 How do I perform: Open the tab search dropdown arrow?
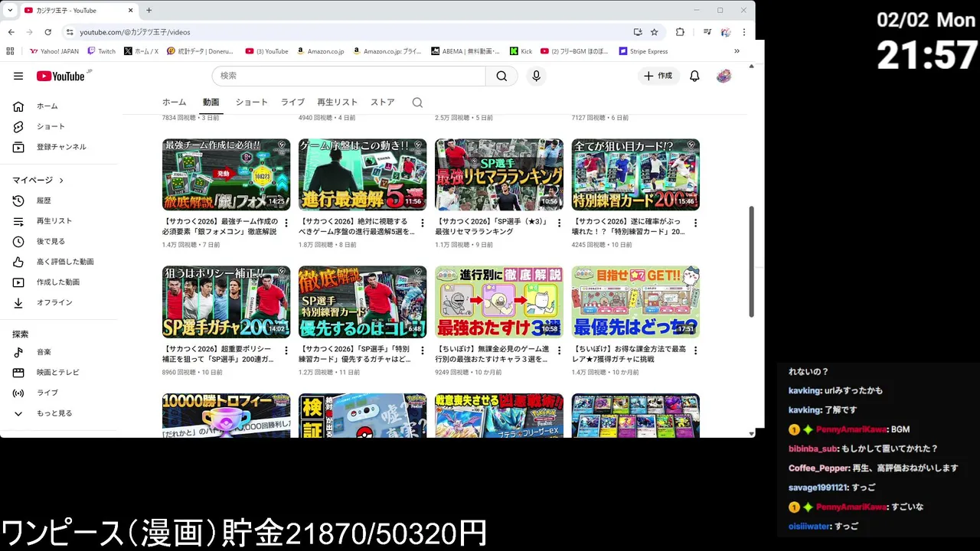[10, 11]
